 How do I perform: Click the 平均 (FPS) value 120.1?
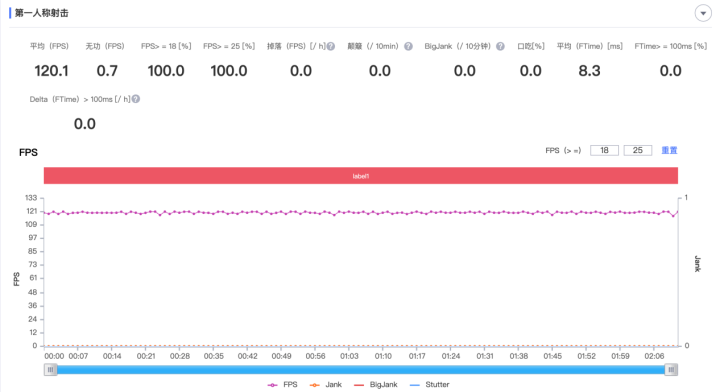(51, 71)
